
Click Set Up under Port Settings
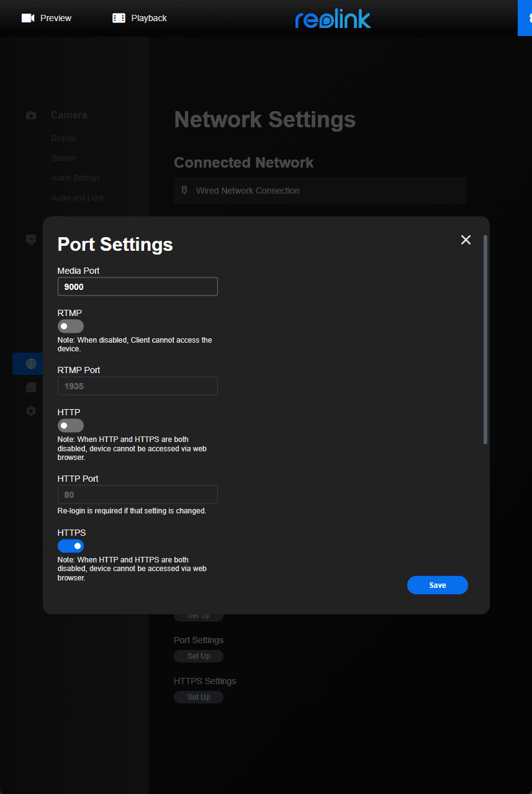click(x=199, y=656)
